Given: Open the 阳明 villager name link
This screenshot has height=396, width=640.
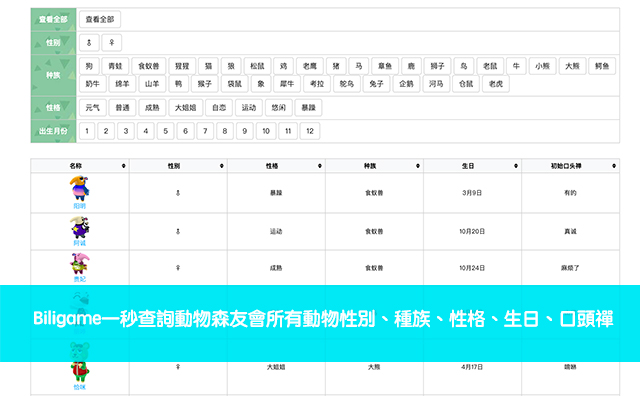Looking at the screenshot, I should (x=79, y=206).
